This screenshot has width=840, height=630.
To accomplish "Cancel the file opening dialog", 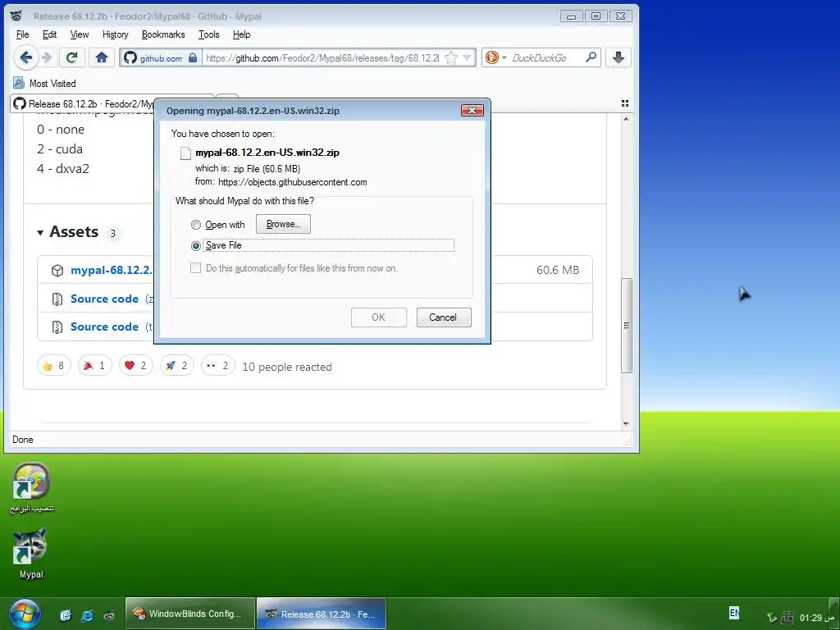I will point(444,317).
